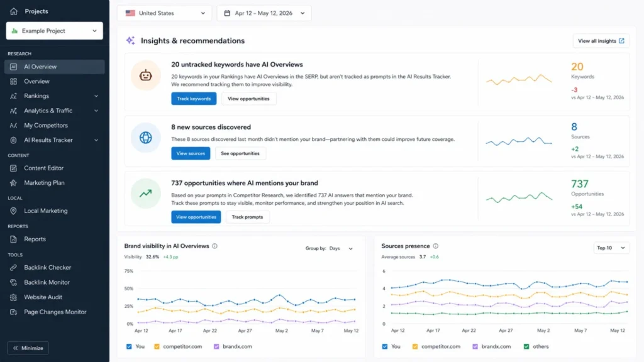Click Minimize sidebar button
This screenshot has width=644, height=362.
click(28, 348)
